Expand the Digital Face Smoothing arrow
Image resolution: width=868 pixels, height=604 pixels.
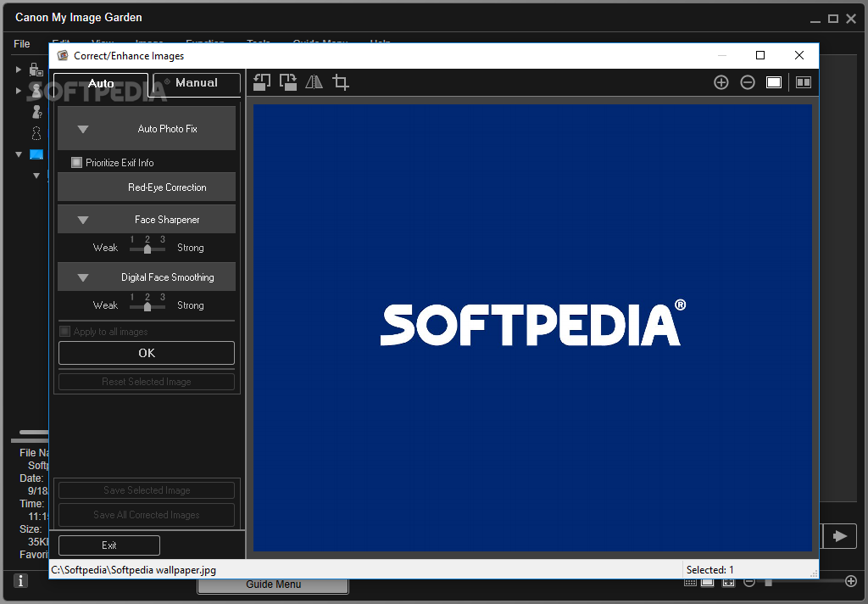83,277
